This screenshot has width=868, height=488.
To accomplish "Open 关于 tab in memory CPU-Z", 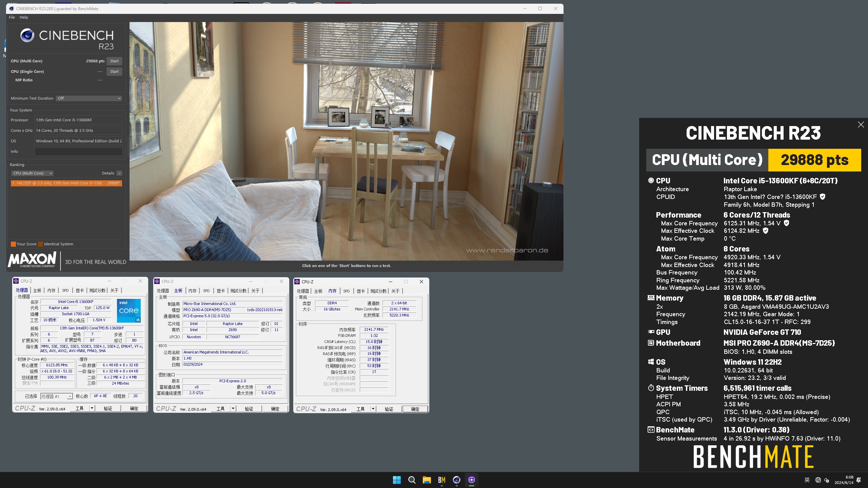I will (x=395, y=291).
